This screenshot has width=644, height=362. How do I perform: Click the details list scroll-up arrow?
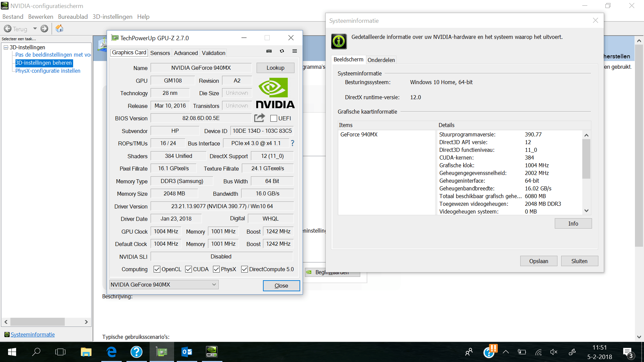click(x=586, y=135)
